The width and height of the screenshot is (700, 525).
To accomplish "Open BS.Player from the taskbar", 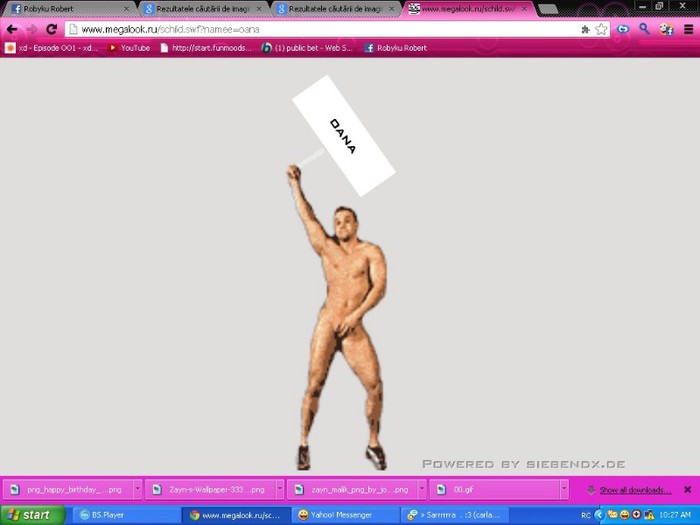I will tap(108, 515).
